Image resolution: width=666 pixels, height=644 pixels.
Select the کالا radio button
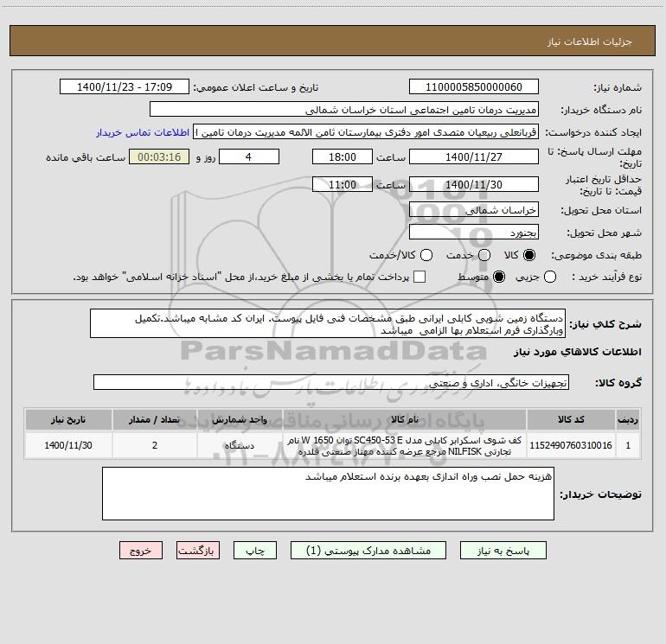point(528,255)
